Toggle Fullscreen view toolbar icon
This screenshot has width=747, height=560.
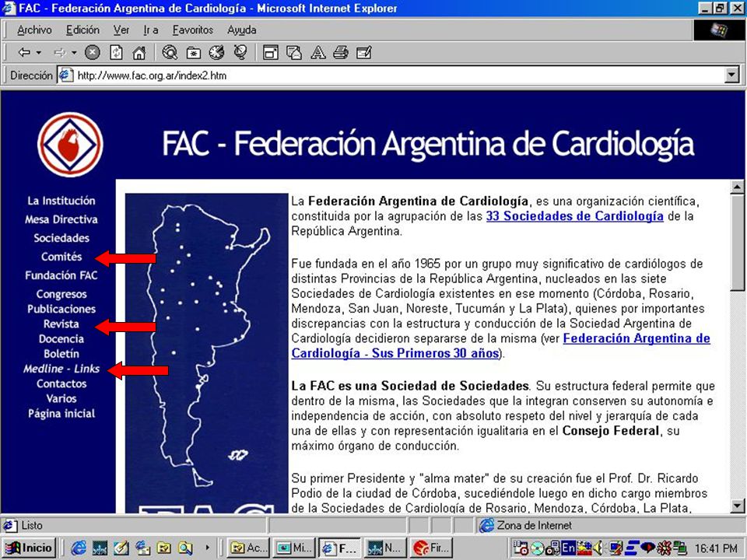[271, 52]
